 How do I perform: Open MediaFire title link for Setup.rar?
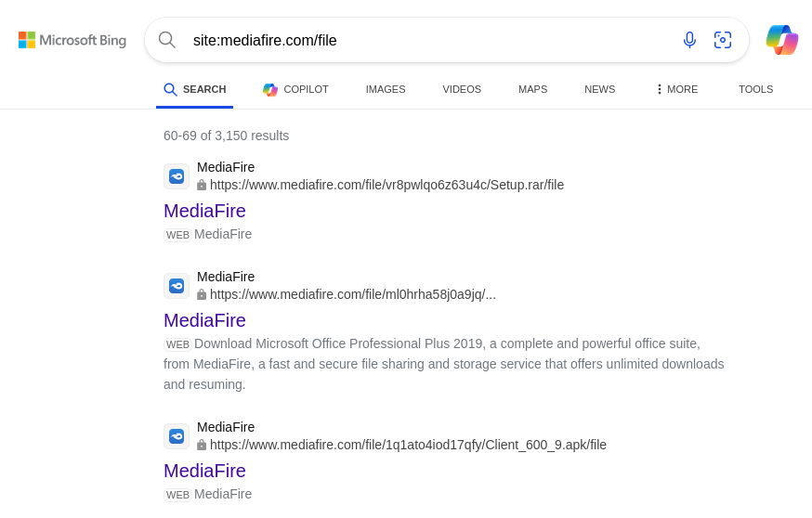tap(204, 211)
